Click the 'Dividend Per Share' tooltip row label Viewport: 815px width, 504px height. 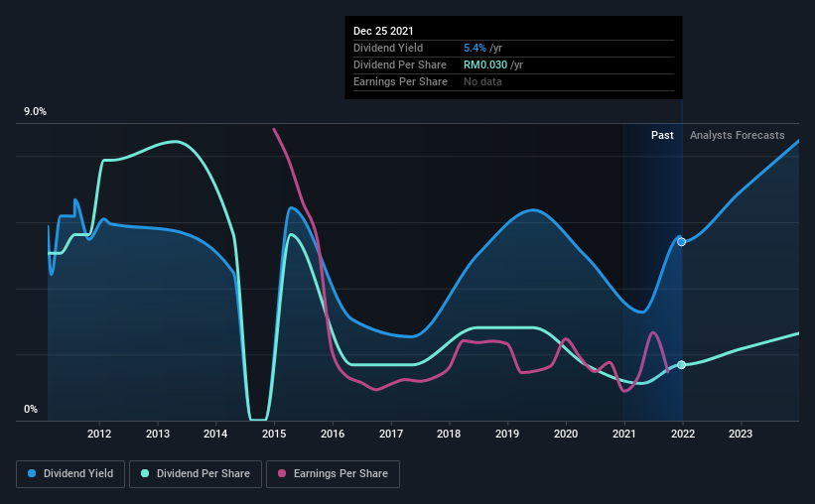click(400, 64)
